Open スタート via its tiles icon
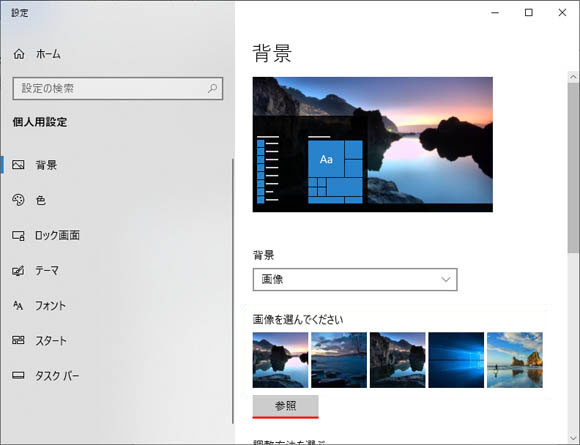Screen dimensions: 580x445 pos(18,340)
